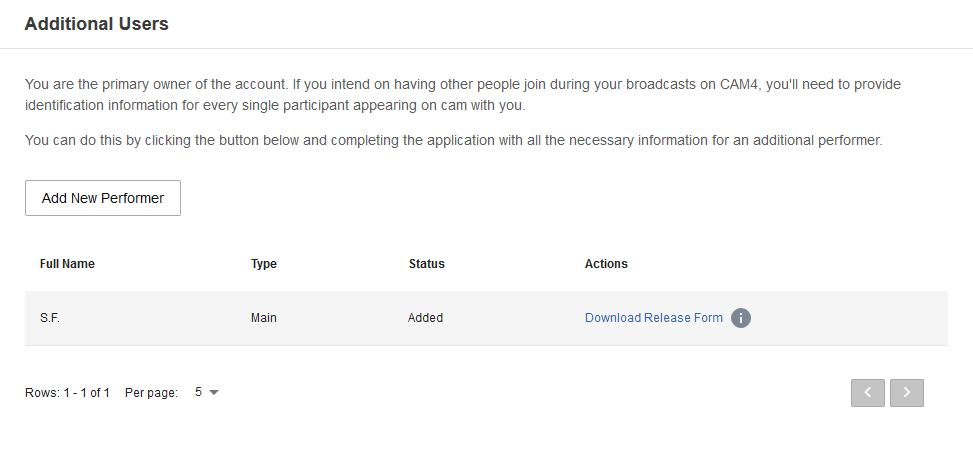
Task: Click info icon beside Download Release Form
Action: [741, 318]
